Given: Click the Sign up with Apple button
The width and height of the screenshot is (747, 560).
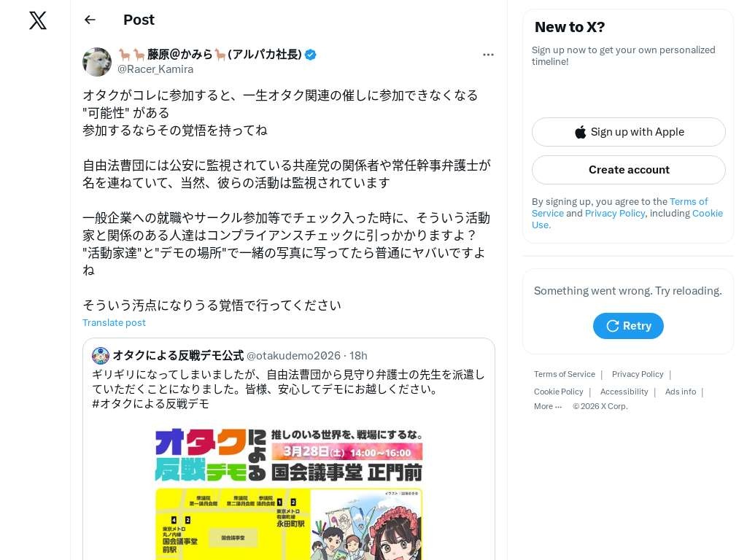Looking at the screenshot, I should click(x=628, y=132).
